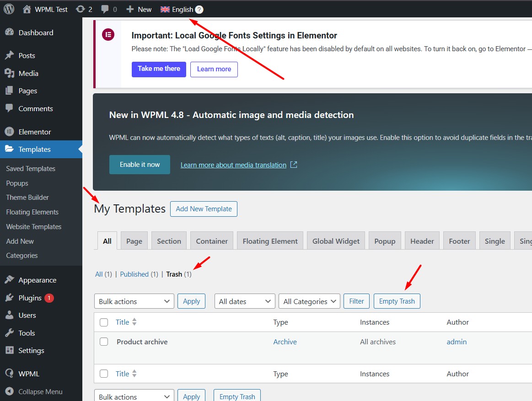Switch to the Page tab

coord(134,241)
